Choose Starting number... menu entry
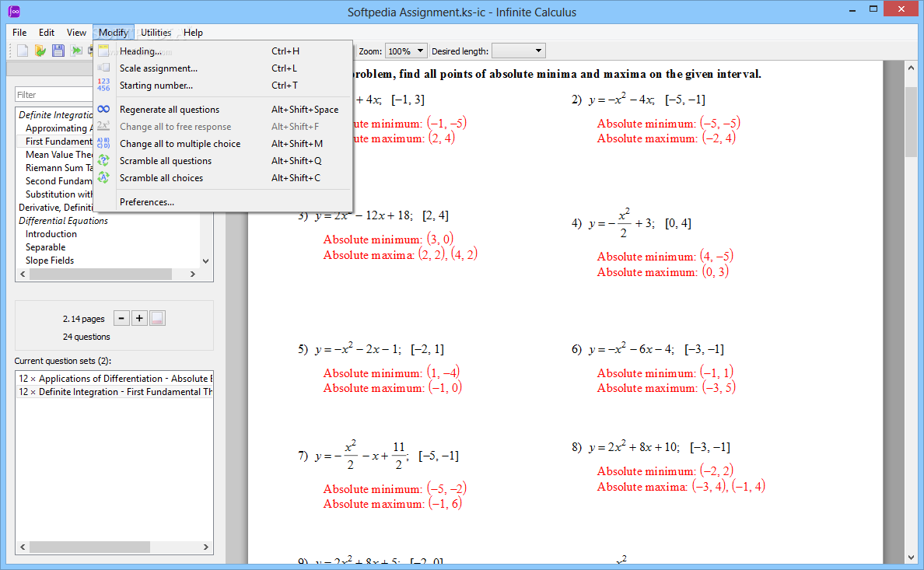 tap(223, 85)
